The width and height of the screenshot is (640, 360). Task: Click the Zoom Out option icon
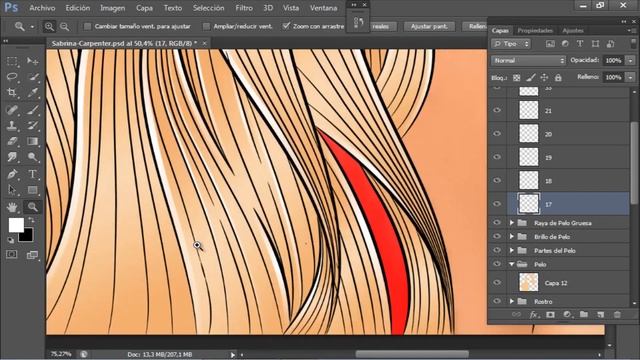tap(64, 27)
